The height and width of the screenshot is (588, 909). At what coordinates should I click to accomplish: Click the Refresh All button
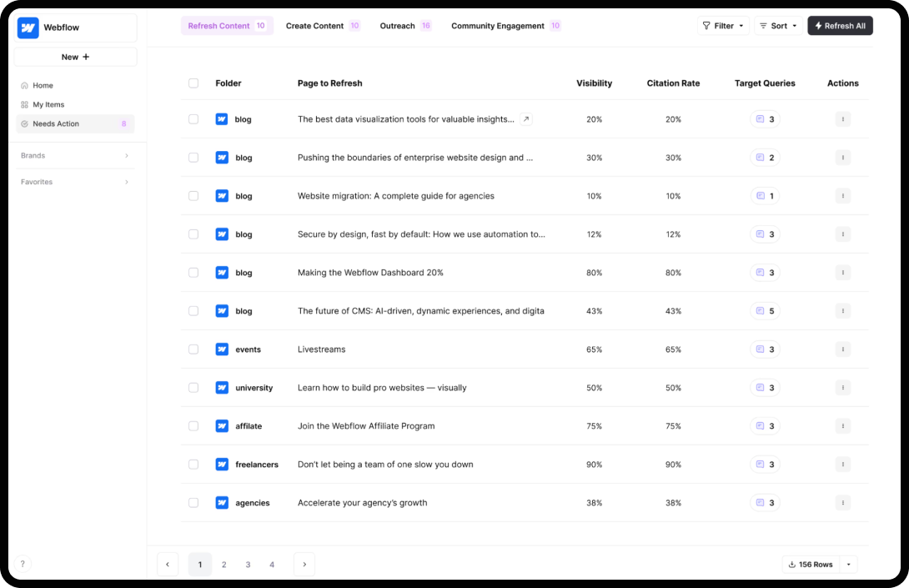click(840, 26)
